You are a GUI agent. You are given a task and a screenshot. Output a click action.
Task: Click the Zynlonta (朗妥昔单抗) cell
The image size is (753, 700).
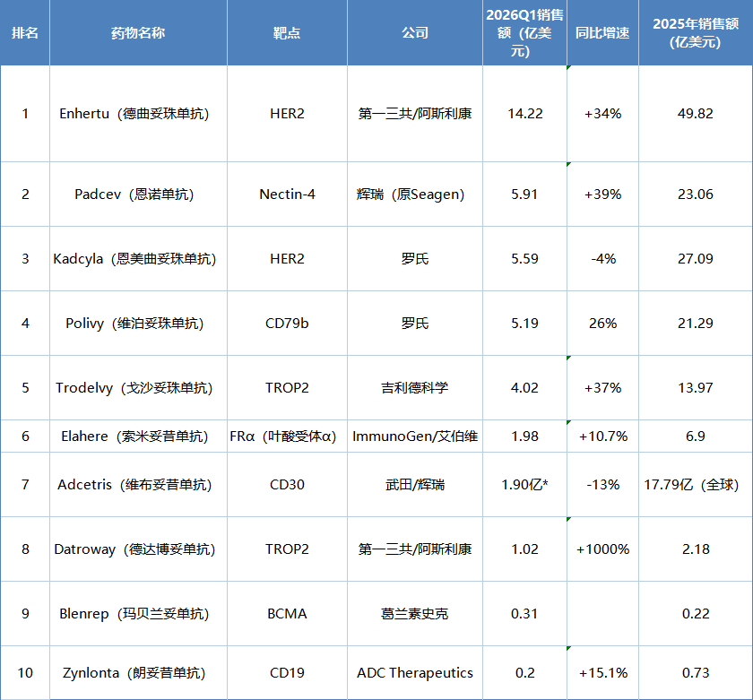138,672
